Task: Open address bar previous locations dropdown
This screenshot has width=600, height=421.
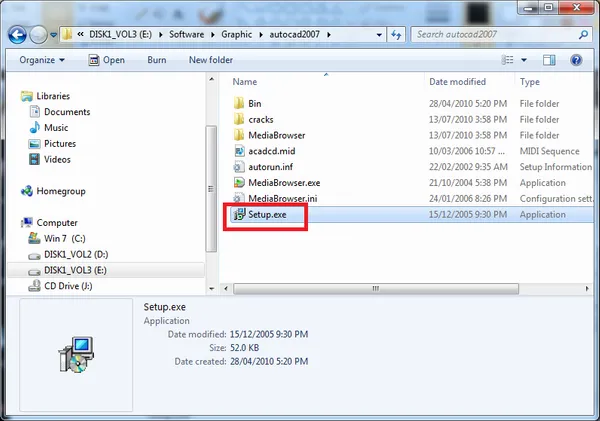Action: click(x=379, y=35)
